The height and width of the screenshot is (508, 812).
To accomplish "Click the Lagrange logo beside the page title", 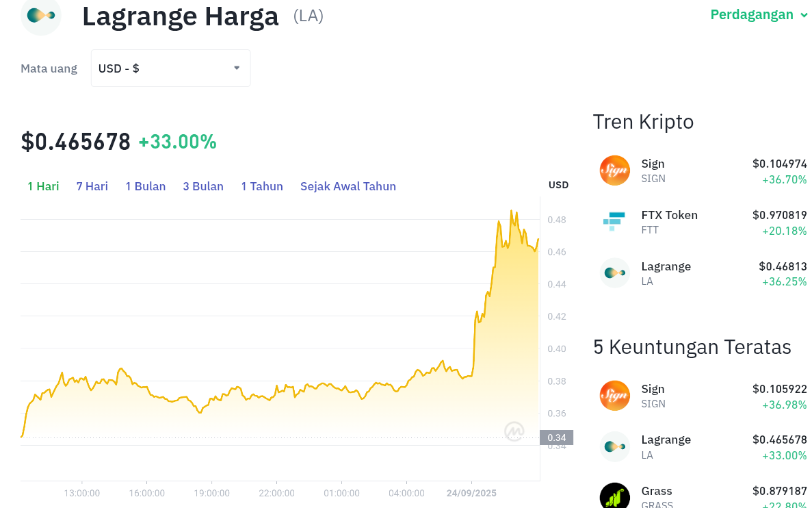I will (x=41, y=16).
